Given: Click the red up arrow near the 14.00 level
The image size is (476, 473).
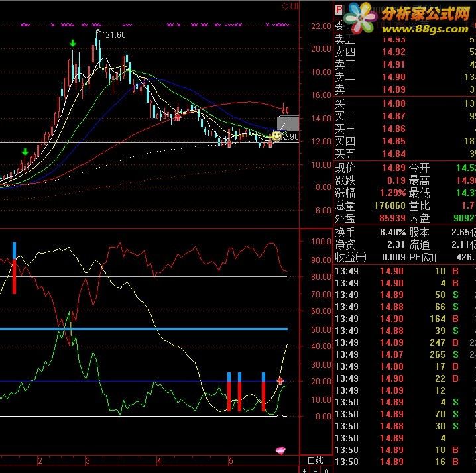Looking at the screenshot, I should (x=178, y=117).
